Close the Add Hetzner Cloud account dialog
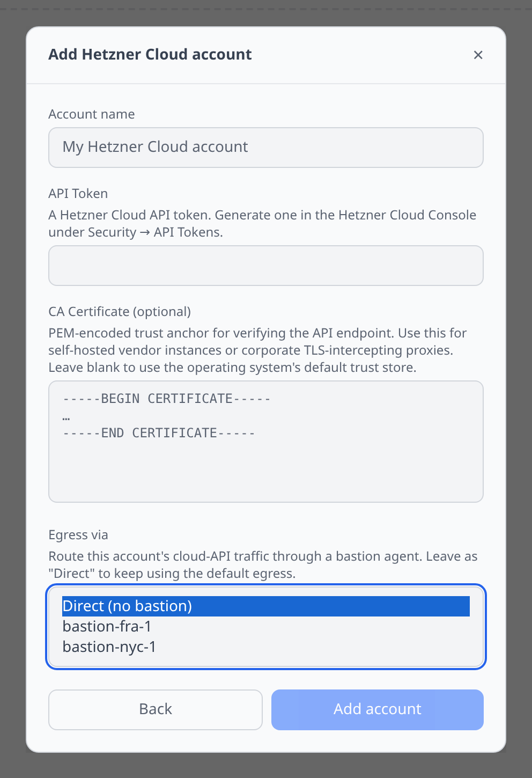Screen dimensions: 532x778 pyautogui.click(x=478, y=55)
